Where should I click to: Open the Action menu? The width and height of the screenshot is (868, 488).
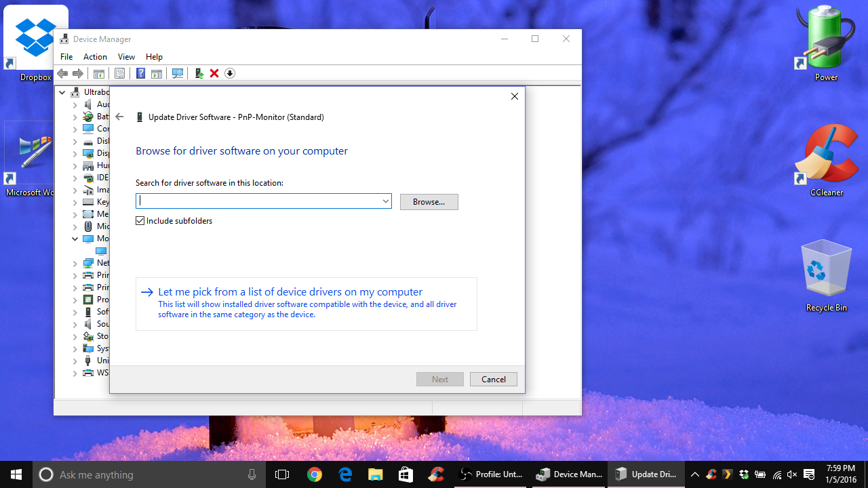point(95,57)
